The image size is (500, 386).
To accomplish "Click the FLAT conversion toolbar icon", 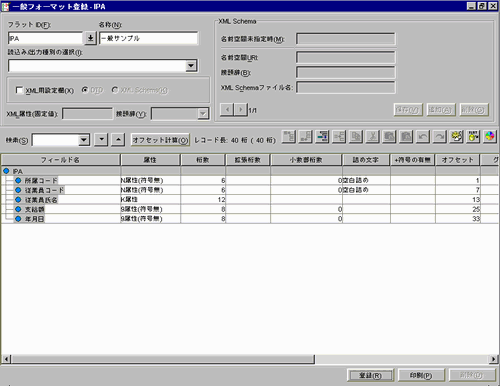I will (473, 137).
